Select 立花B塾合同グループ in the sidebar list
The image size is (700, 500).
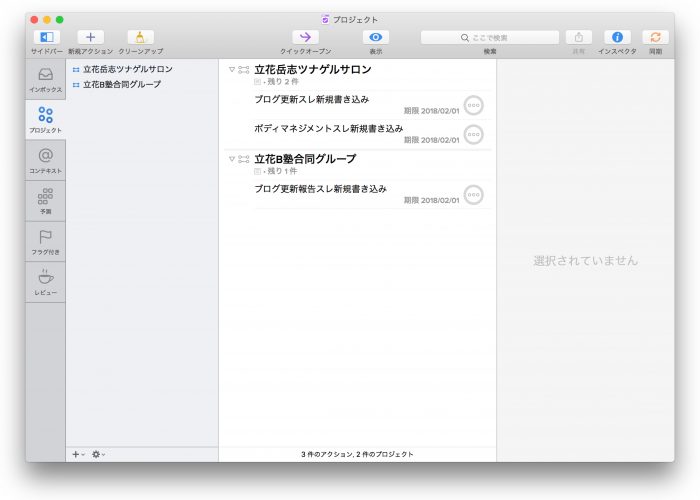tap(121, 84)
